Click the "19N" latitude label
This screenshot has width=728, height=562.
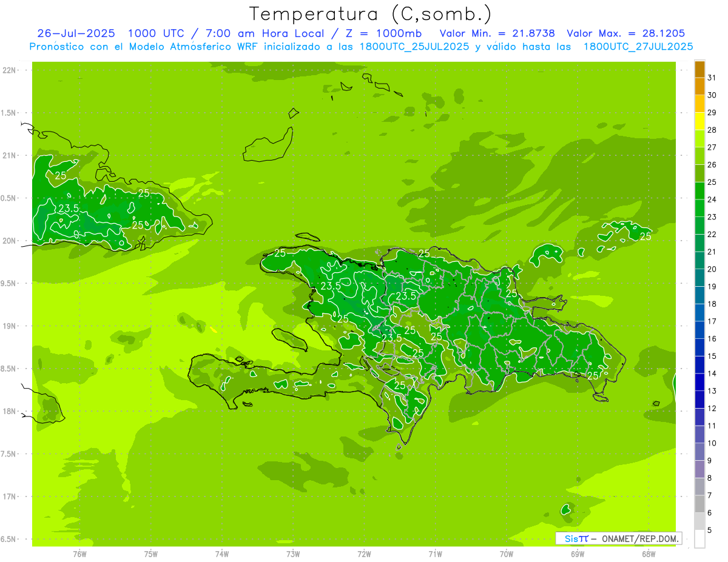coord(8,326)
